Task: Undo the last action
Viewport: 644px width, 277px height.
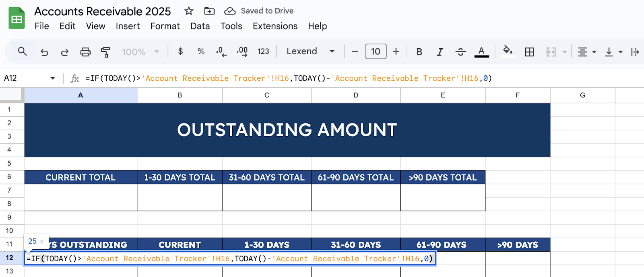Action: click(44, 52)
